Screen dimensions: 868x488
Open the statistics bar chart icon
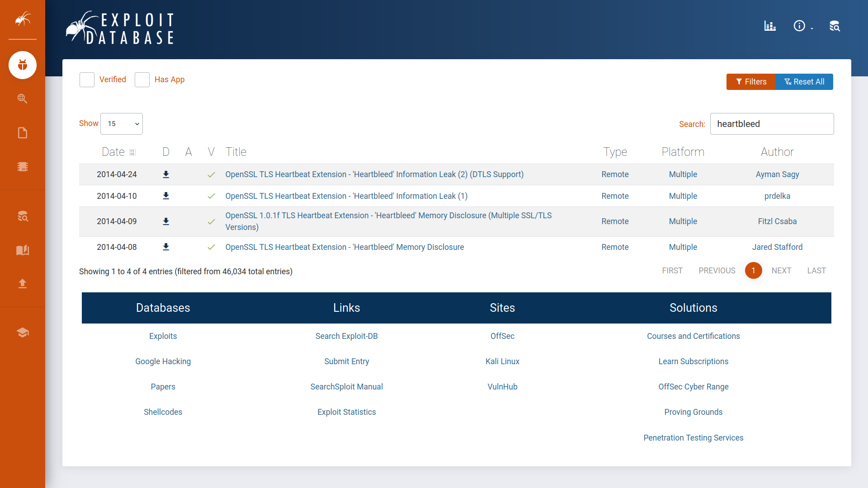770,26
